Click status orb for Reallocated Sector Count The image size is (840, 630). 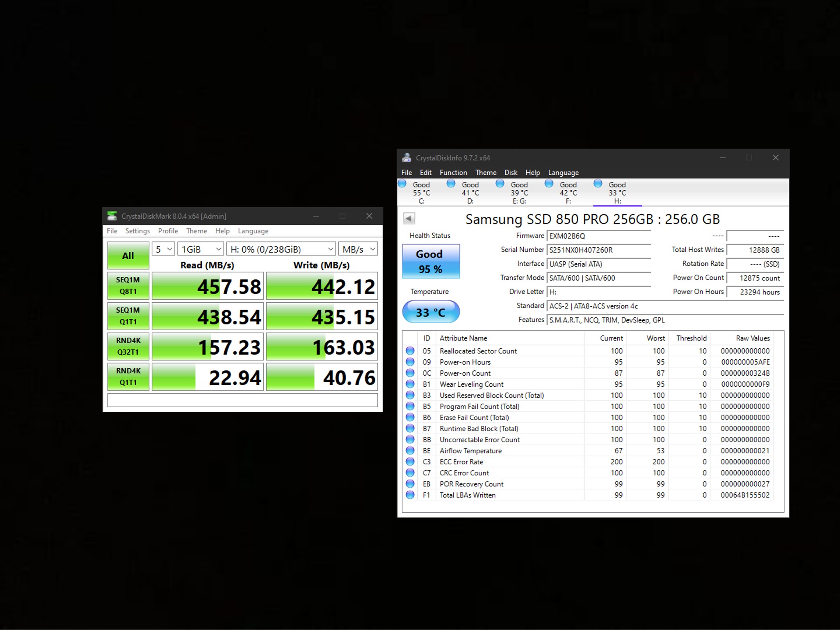[410, 351]
